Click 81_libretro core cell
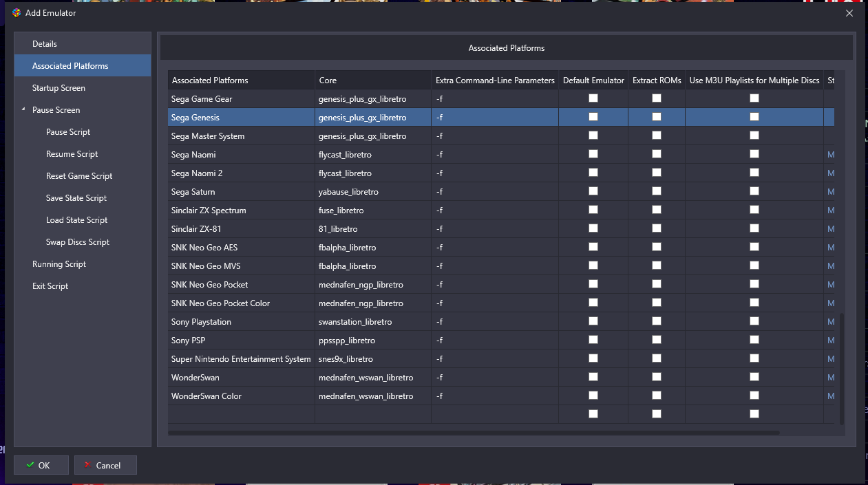868x485 pixels. click(x=373, y=228)
